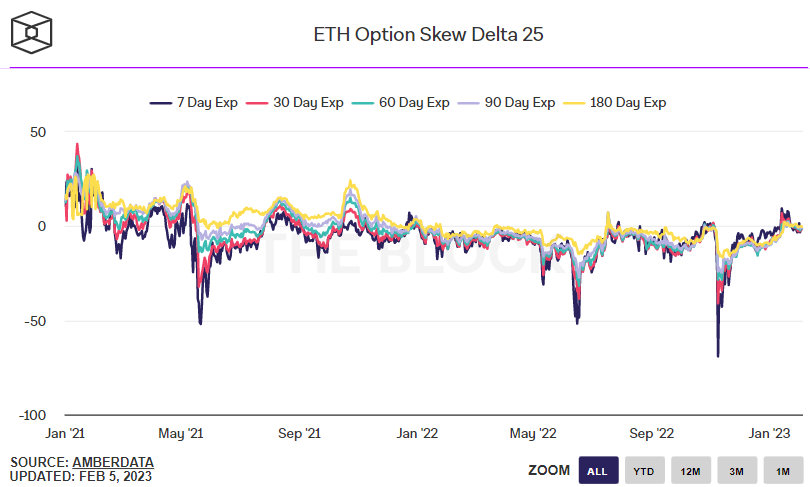810x487 pixels.
Task: Click the chart title ETH Option Skew Delta 25
Action: (x=429, y=35)
